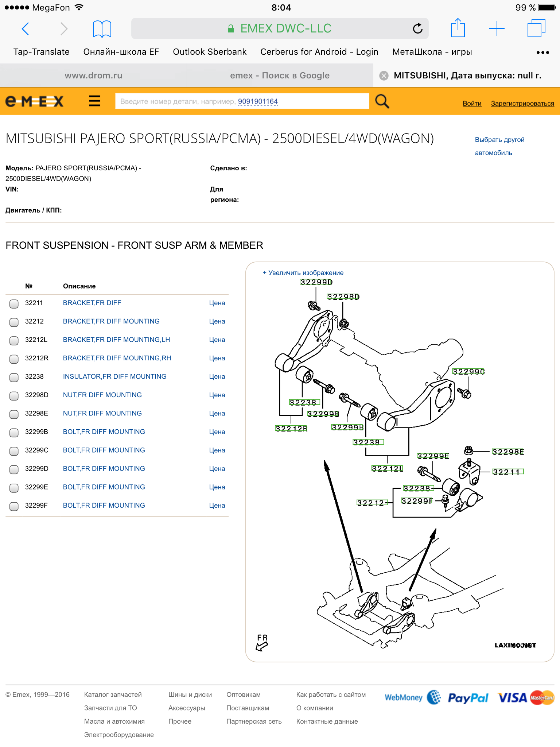The width and height of the screenshot is (560, 747).
Task: Switch to the www.drom.ru tab
Action: tap(93, 76)
